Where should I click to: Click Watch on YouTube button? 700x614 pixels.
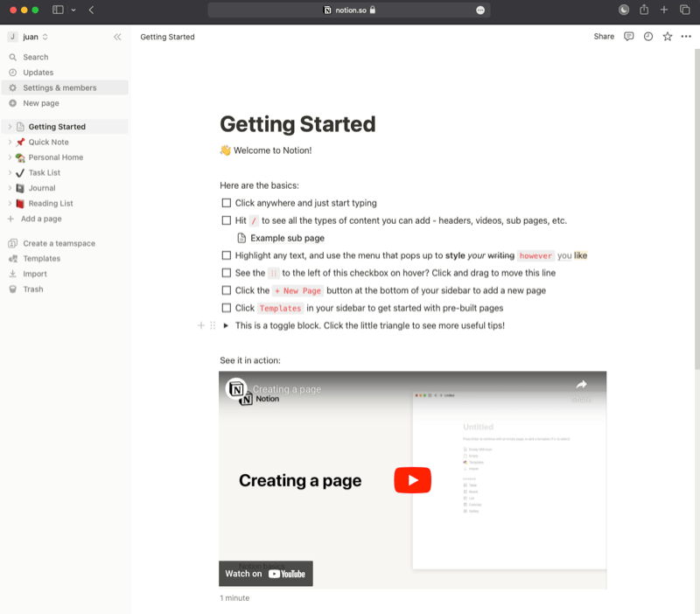pos(266,574)
